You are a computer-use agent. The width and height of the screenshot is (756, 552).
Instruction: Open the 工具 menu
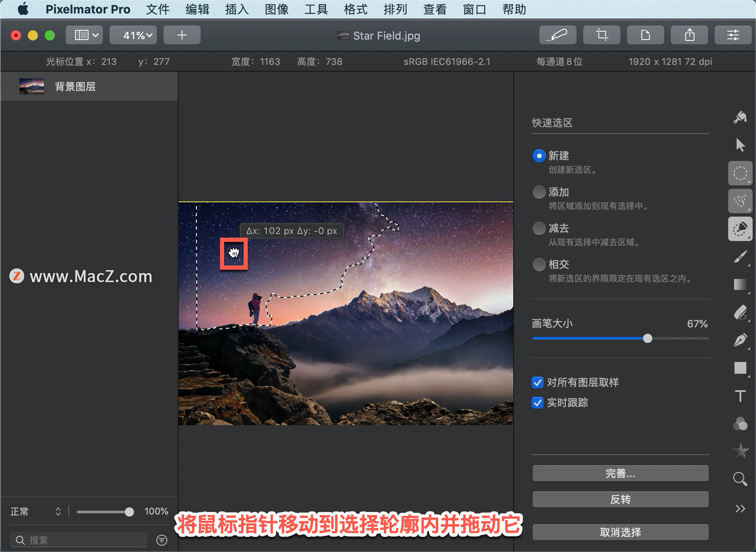pos(316,9)
